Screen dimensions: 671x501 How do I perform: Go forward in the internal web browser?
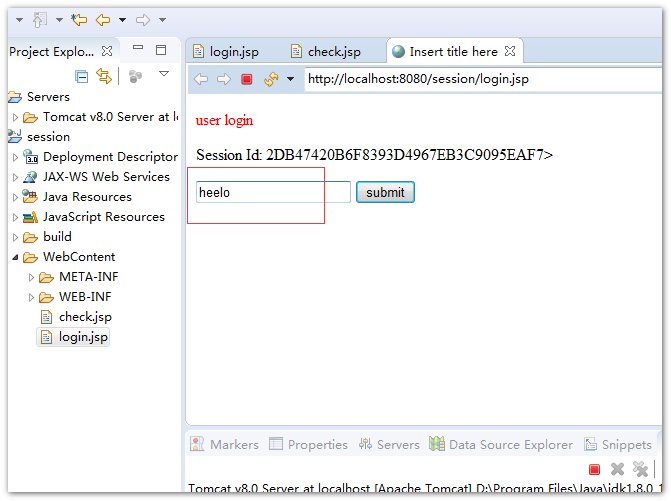click(x=223, y=79)
